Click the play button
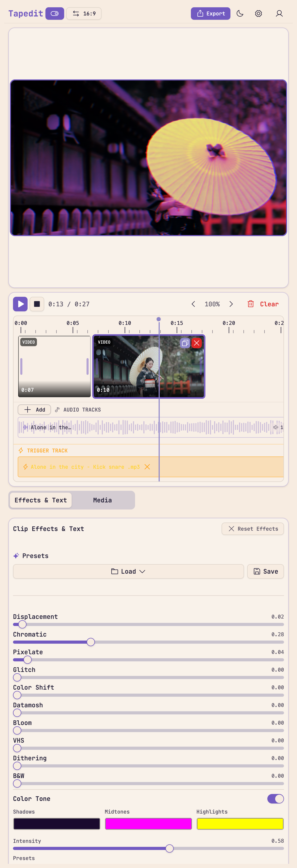Viewport: 297px width, 868px height. (20, 304)
